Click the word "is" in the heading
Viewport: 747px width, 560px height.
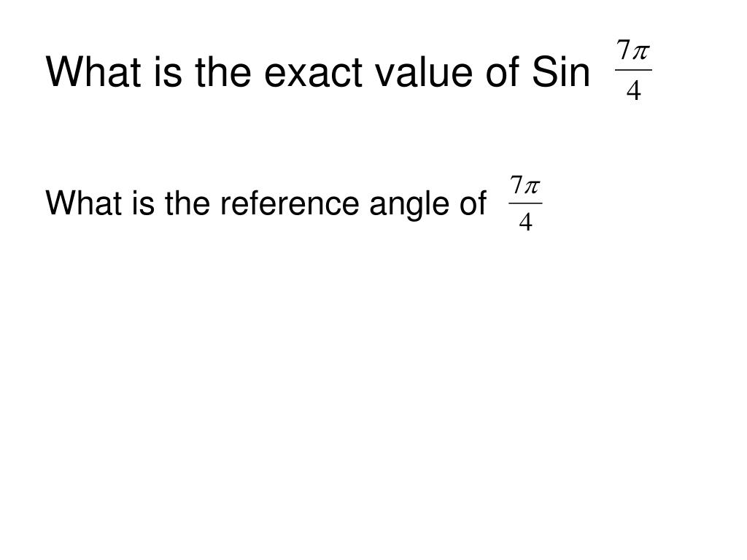(168, 72)
